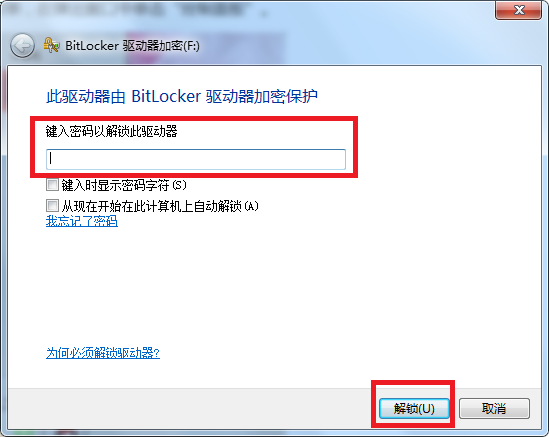Click the BitLocker key-and-lock icon

[x=51, y=46]
